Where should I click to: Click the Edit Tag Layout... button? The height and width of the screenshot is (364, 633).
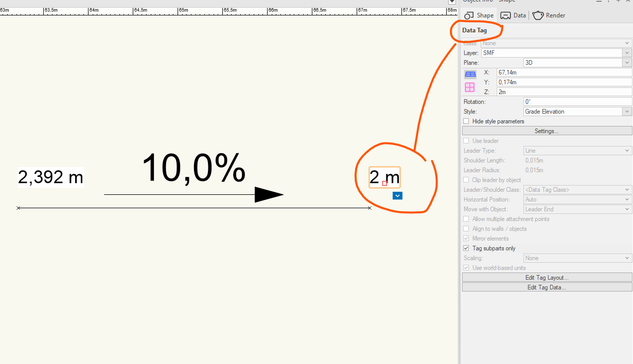547,278
